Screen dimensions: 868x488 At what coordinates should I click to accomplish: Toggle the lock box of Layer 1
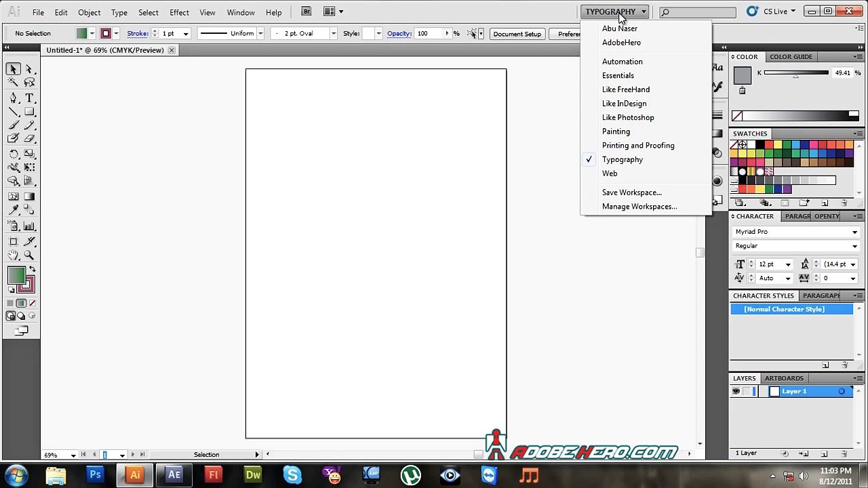[747, 392]
